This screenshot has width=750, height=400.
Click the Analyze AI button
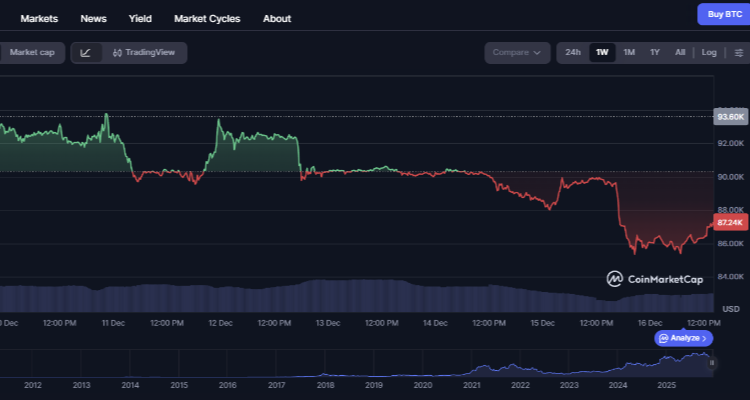(683, 339)
